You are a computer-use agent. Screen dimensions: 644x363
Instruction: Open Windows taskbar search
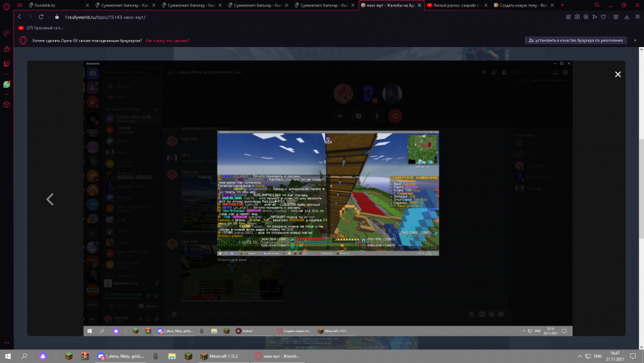24,357
